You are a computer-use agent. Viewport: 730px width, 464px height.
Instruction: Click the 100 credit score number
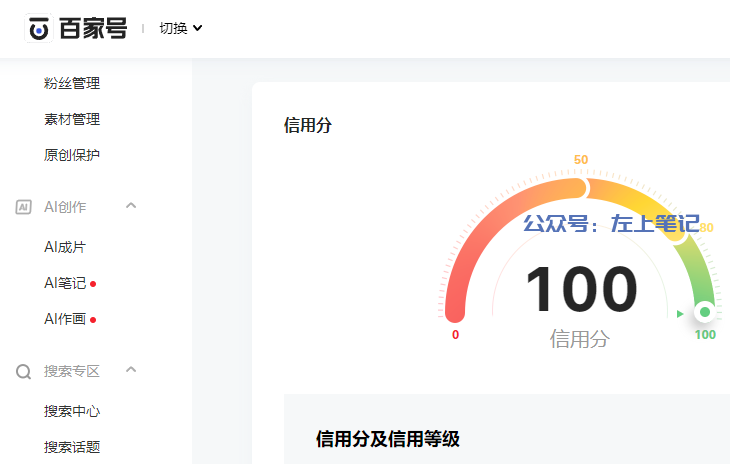pyautogui.click(x=581, y=289)
